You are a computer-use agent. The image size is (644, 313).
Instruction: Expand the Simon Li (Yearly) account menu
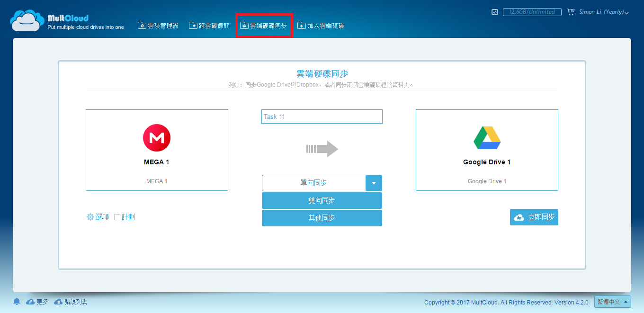point(604,12)
